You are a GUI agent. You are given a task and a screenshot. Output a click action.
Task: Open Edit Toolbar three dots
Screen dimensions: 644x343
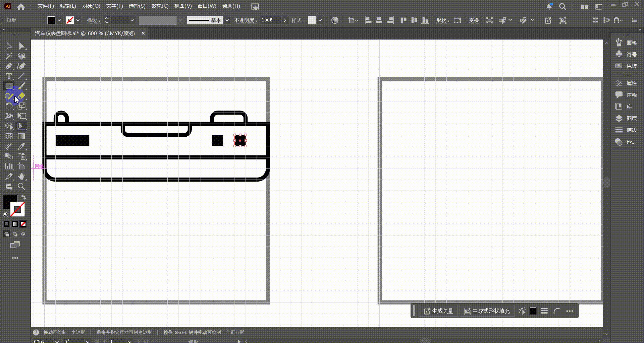(x=15, y=258)
